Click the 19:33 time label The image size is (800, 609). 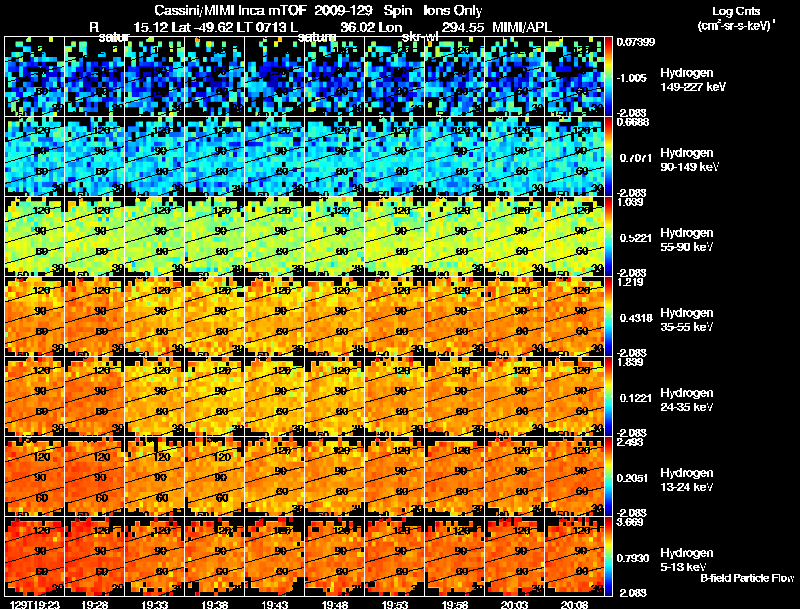coord(154,604)
